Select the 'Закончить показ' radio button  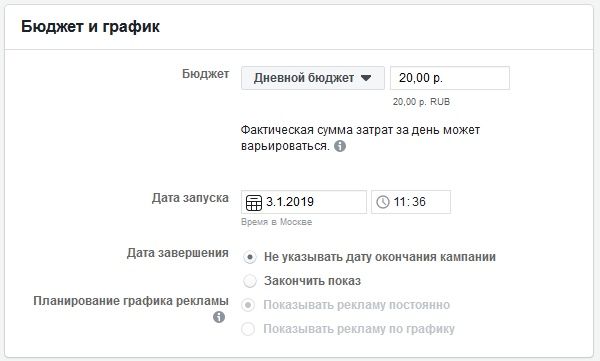click(x=249, y=281)
